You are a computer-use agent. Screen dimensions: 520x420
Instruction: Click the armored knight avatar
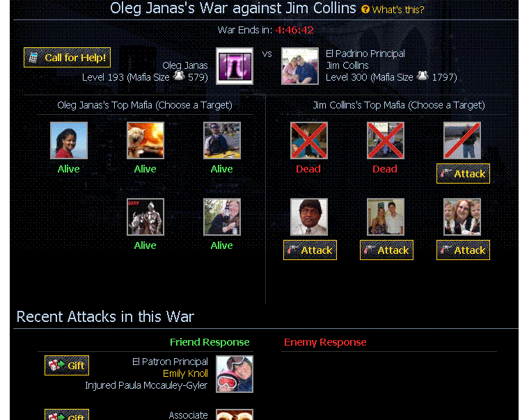tap(145, 217)
